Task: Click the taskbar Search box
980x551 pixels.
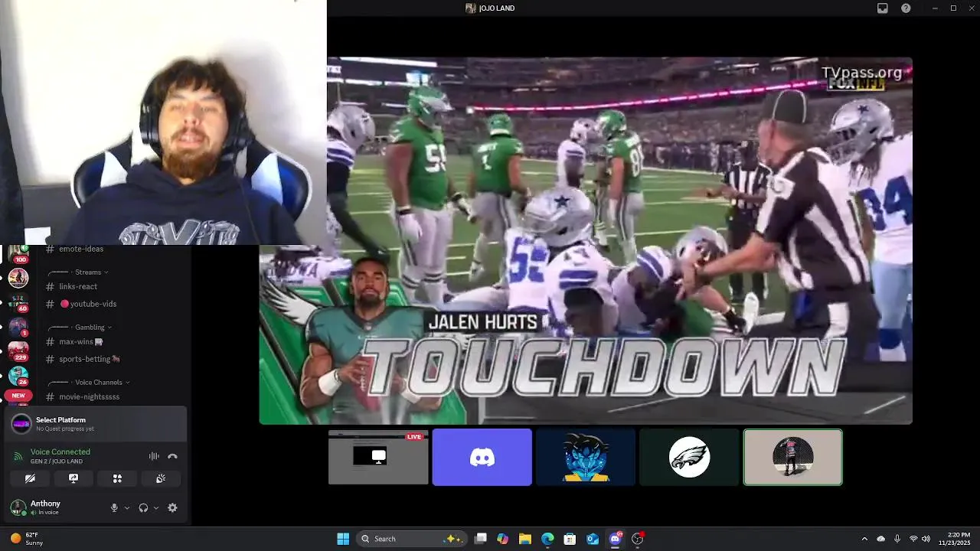Action: coord(412,539)
